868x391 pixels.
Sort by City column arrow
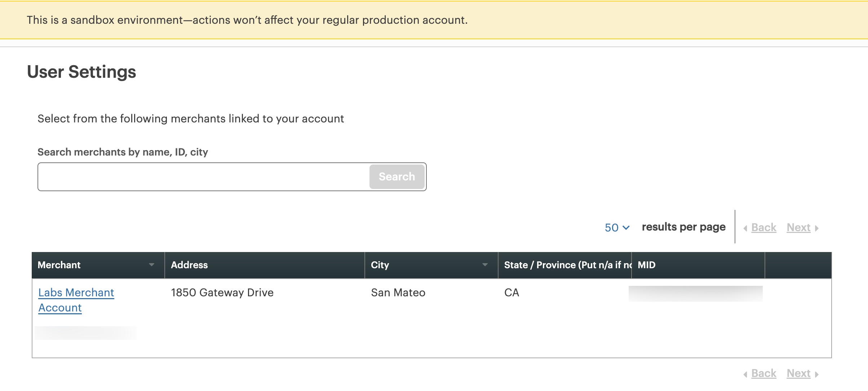coord(485,265)
